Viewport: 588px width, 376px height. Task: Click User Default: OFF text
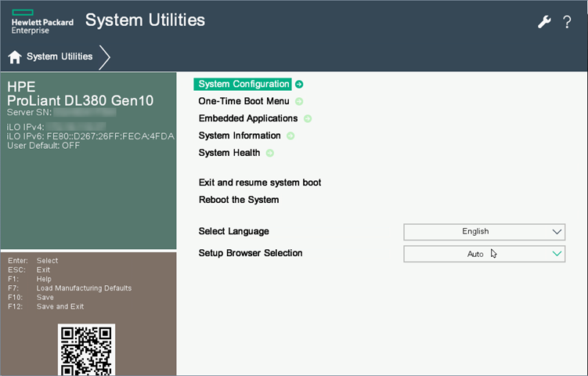click(44, 146)
